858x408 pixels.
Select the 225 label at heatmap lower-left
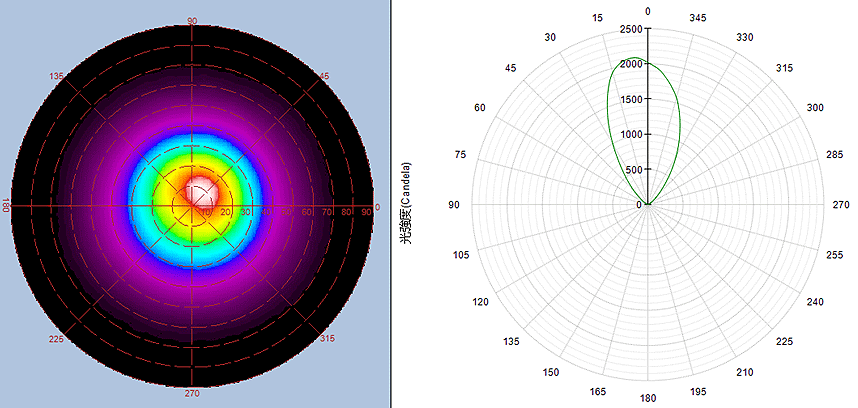[x=57, y=340]
